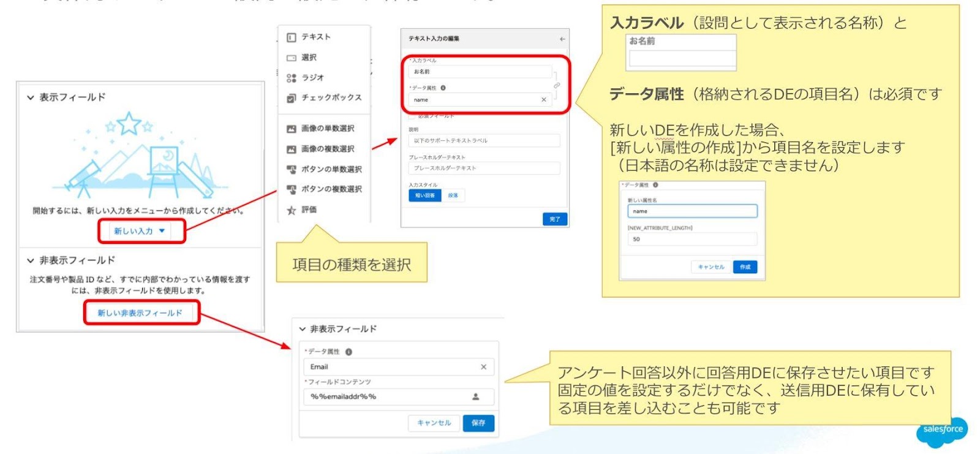This screenshot has width=980, height=454.
Task: Click attribute length field showing 50
Action: [x=693, y=239]
